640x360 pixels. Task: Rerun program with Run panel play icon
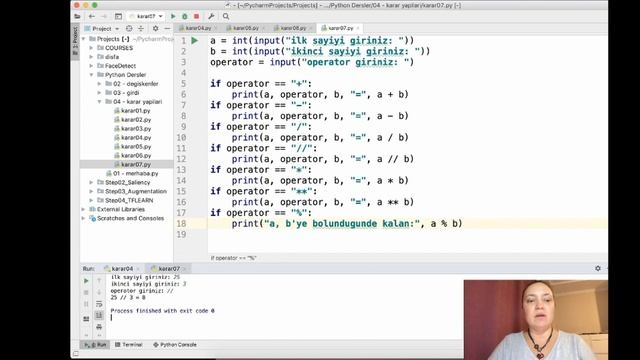coord(86,281)
